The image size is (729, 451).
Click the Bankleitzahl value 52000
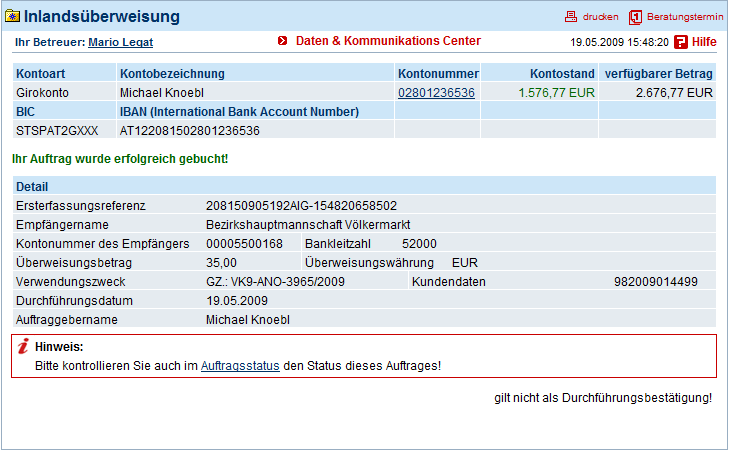(x=419, y=244)
